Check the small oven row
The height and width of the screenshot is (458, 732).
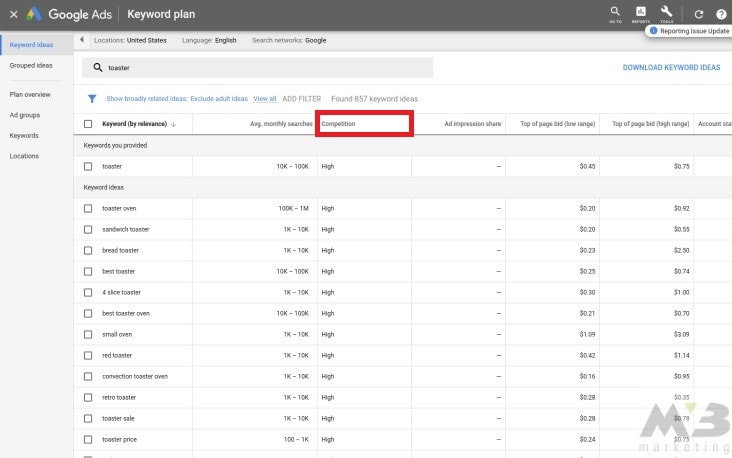tap(88, 334)
